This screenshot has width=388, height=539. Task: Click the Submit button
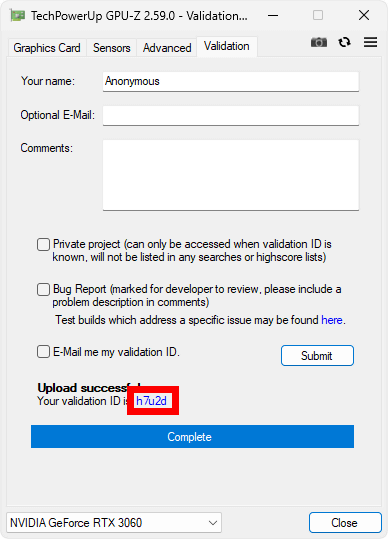(x=317, y=355)
